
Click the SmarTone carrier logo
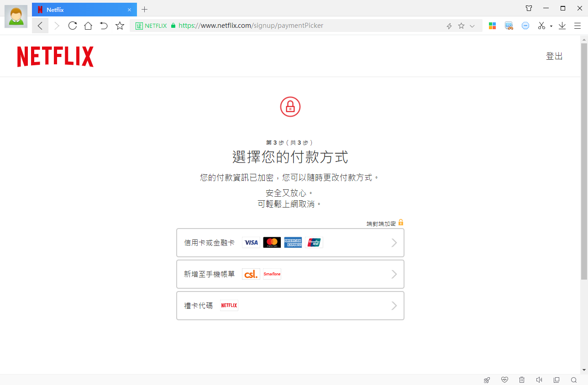click(272, 274)
